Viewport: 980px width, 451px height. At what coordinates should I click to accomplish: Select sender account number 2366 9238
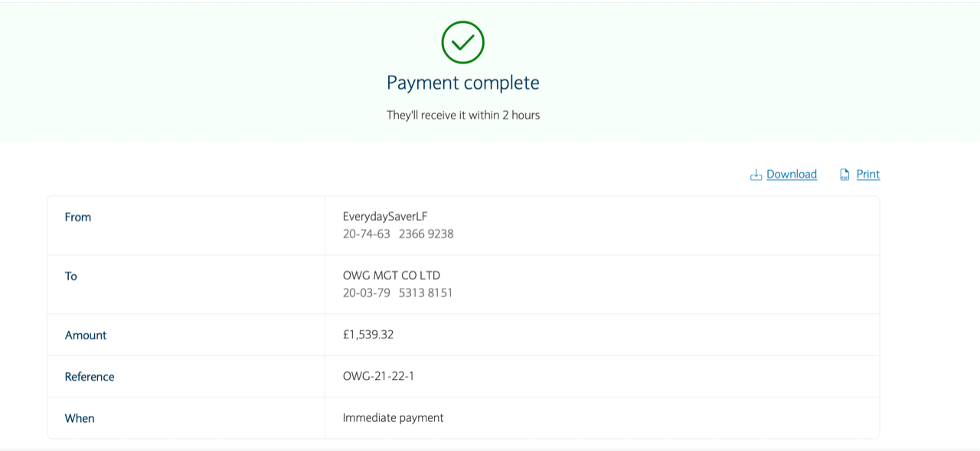tap(426, 234)
